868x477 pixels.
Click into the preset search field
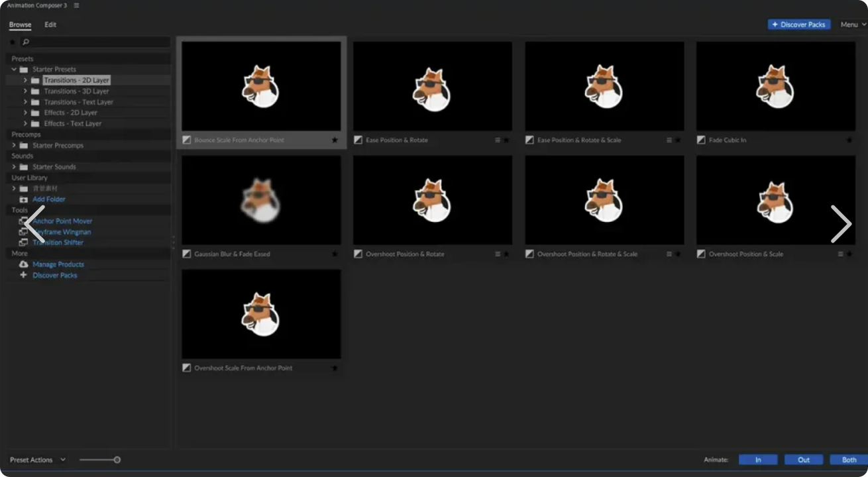point(95,42)
